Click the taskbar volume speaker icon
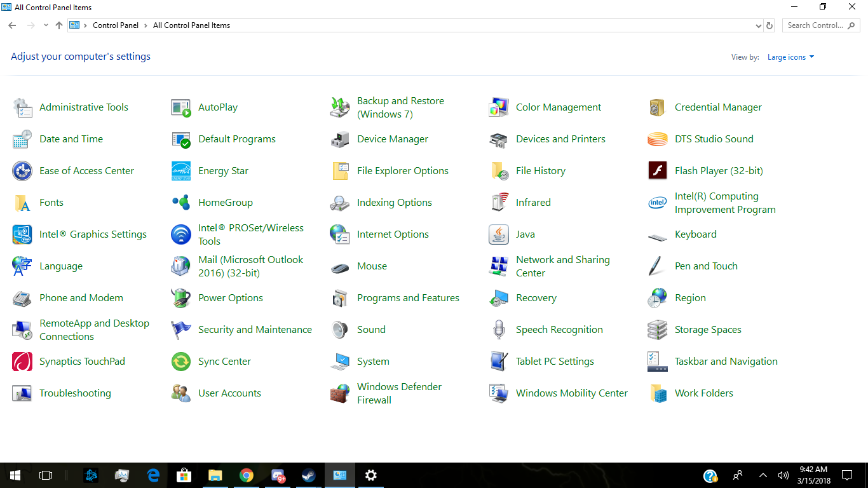The height and width of the screenshot is (488, 868). 783,475
